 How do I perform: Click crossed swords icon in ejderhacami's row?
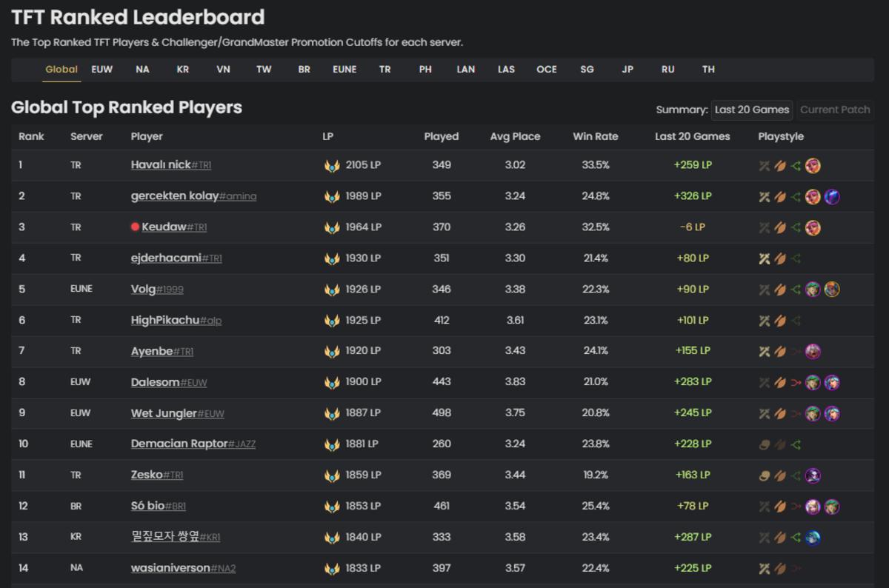click(x=765, y=258)
